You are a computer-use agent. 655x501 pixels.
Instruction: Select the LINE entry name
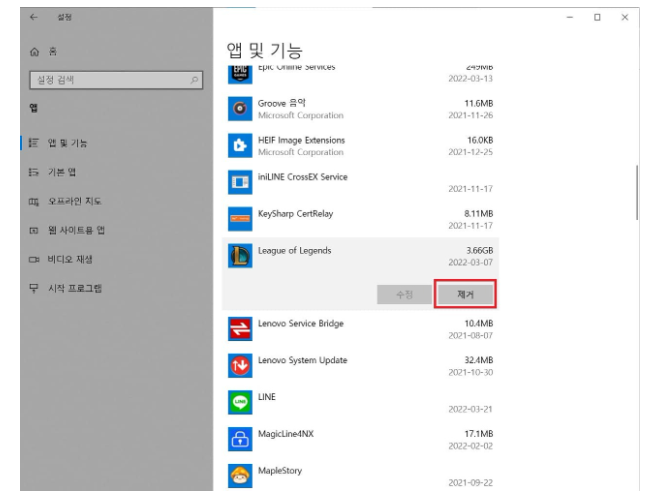[x=267, y=397]
